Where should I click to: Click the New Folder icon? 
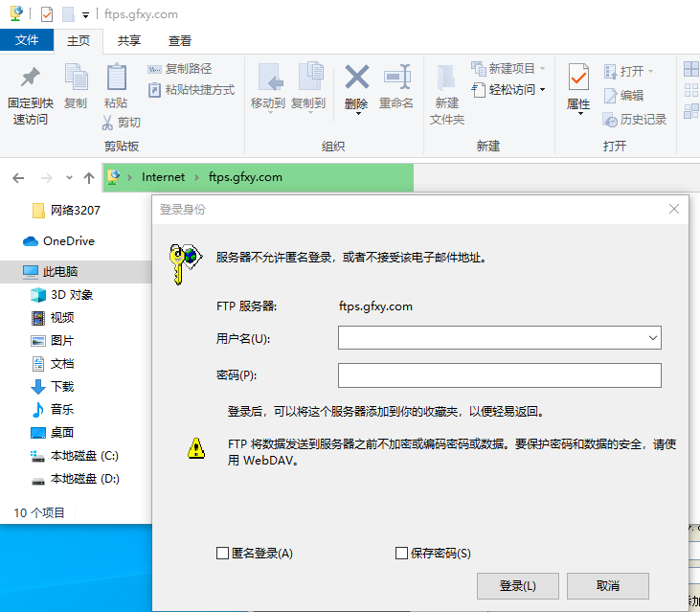click(446, 79)
